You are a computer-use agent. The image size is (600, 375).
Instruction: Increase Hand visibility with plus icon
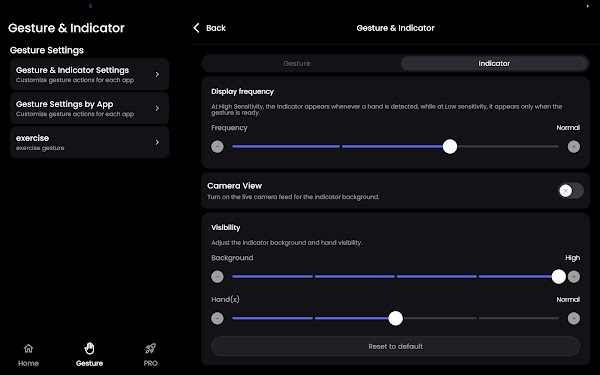(x=574, y=318)
